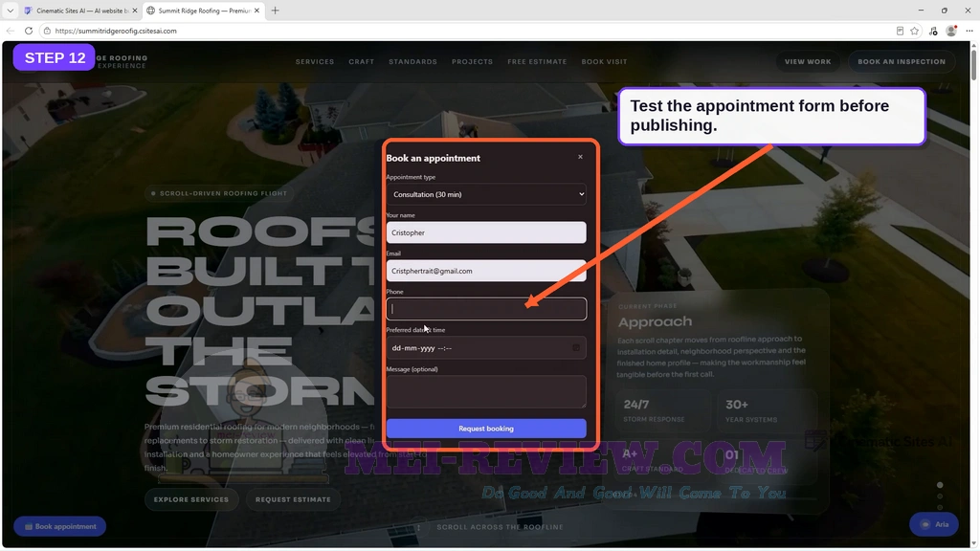This screenshot has width=980, height=551.
Task: Open the calendar picker icon in date field
Action: coord(576,348)
